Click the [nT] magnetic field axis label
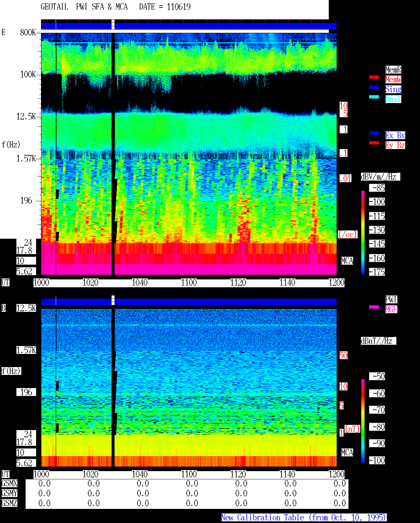This screenshot has width=420, height=523. click(352, 429)
